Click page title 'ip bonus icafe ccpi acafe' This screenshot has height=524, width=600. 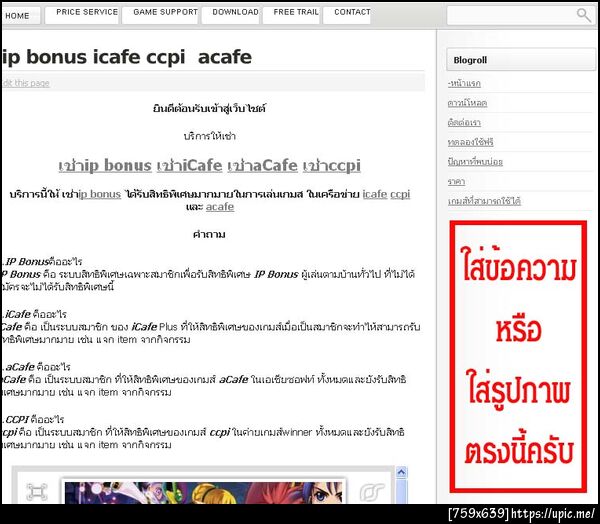point(127,57)
